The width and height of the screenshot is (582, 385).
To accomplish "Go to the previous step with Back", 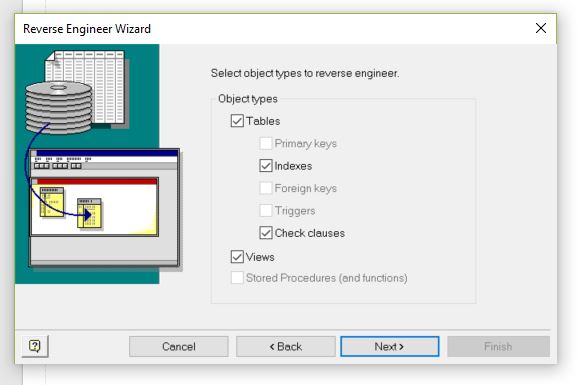I will point(285,346).
